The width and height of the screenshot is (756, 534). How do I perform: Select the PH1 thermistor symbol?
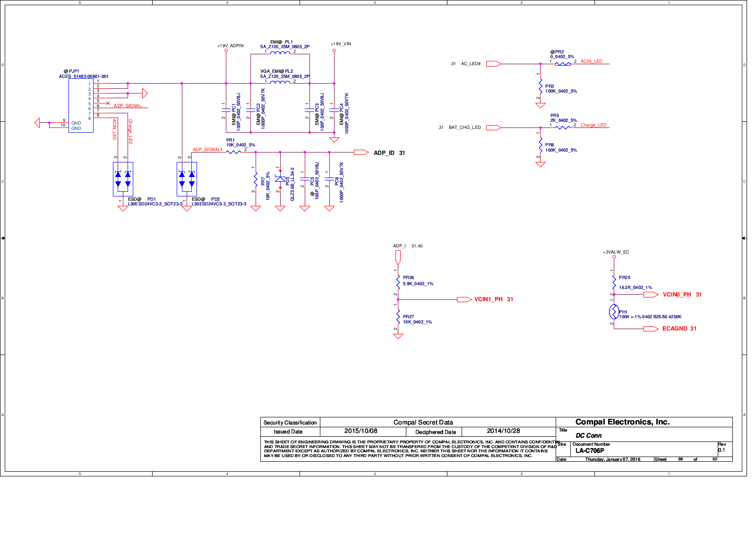pos(614,312)
